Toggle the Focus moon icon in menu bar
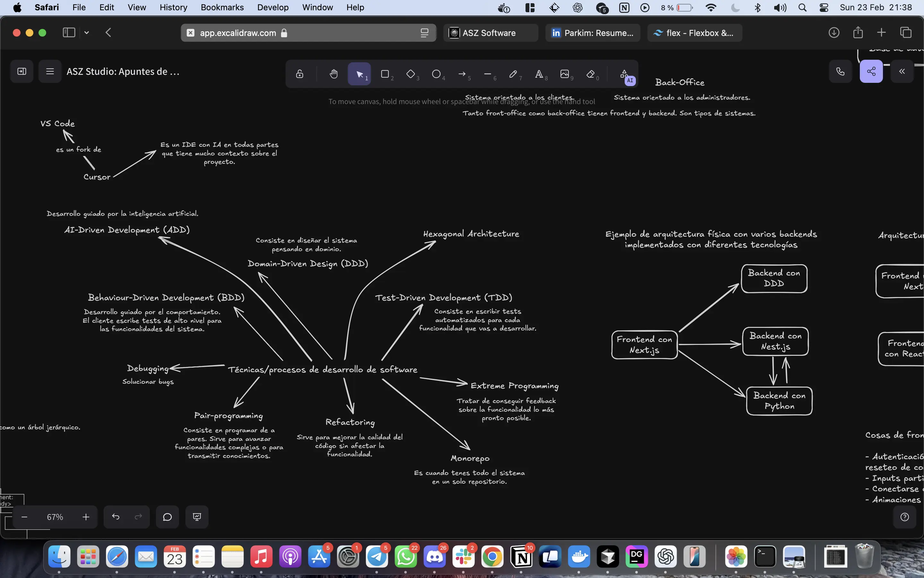This screenshot has width=924, height=578. coord(735,7)
